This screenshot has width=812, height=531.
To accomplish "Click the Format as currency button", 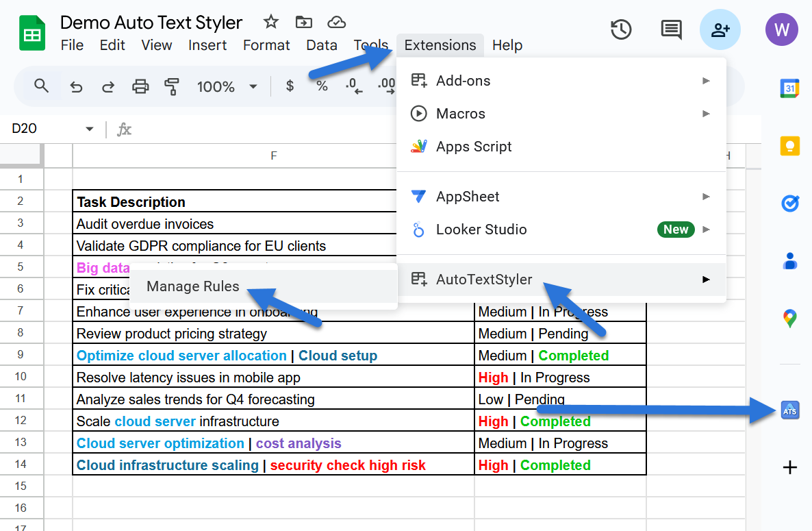I will (290, 86).
